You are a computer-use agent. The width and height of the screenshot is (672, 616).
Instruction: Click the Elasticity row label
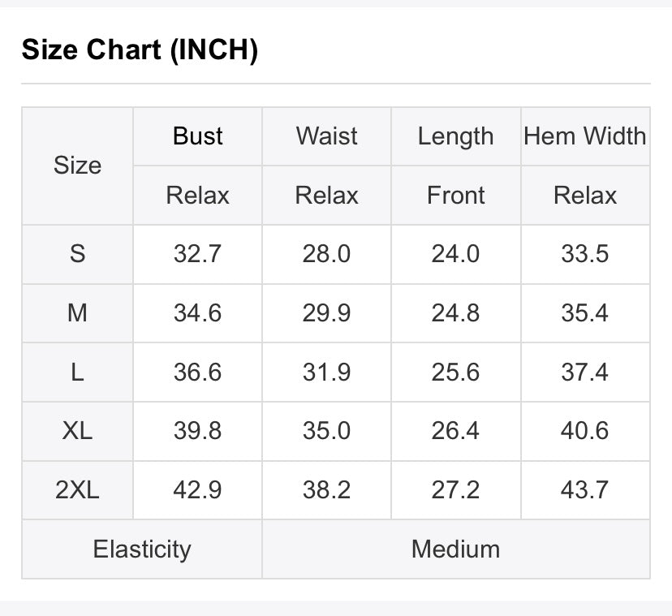141,549
